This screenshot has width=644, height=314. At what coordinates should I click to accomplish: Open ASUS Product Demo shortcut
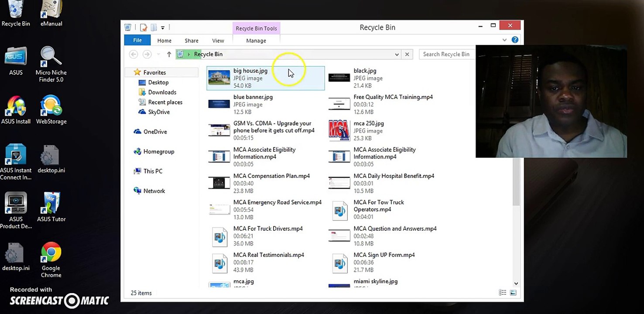coord(16,211)
